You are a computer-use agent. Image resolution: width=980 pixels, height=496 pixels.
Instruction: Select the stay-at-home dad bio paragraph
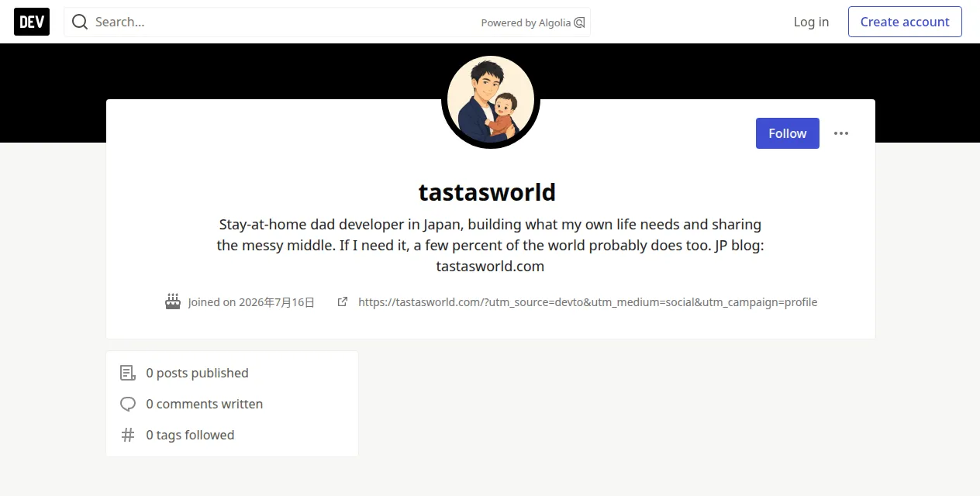coord(490,245)
